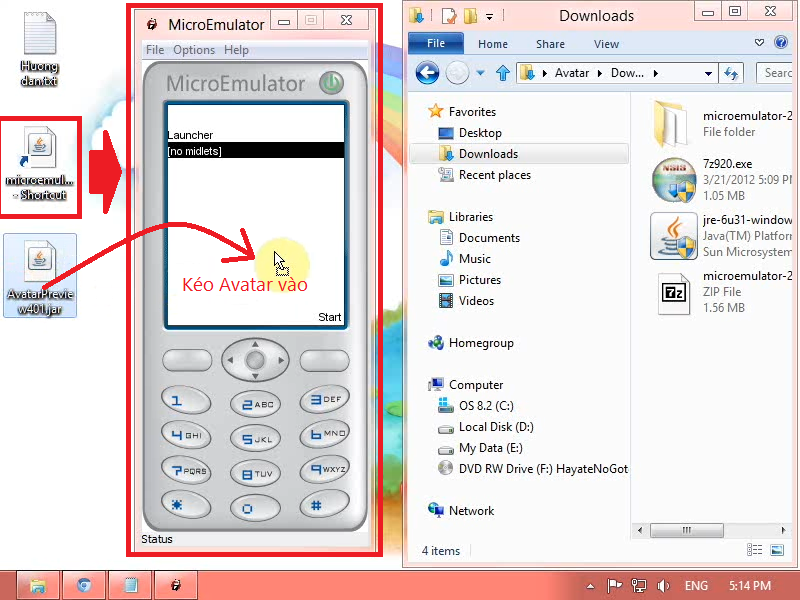Select the Documents library
This screenshot has width=800, height=600.
pyautogui.click(x=489, y=238)
